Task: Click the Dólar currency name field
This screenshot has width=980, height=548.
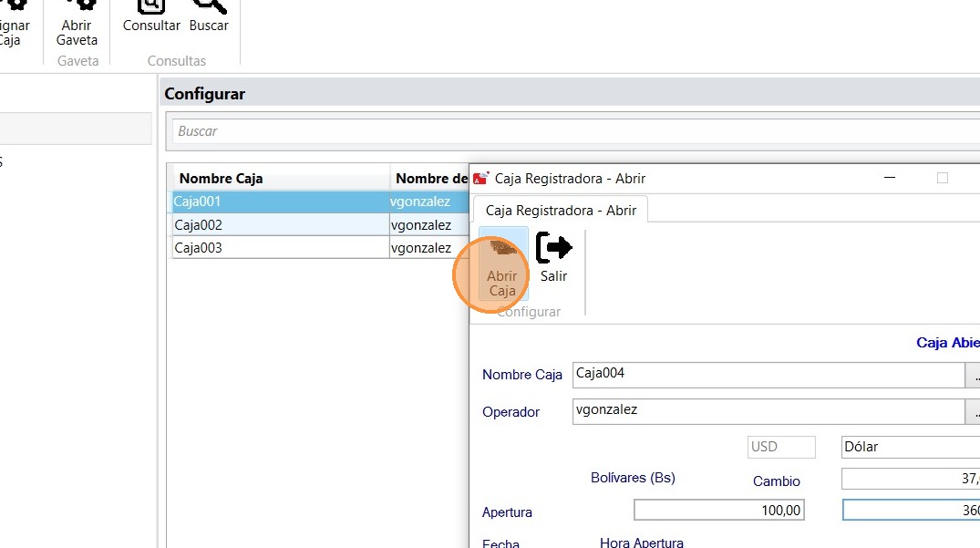Action: click(x=911, y=447)
